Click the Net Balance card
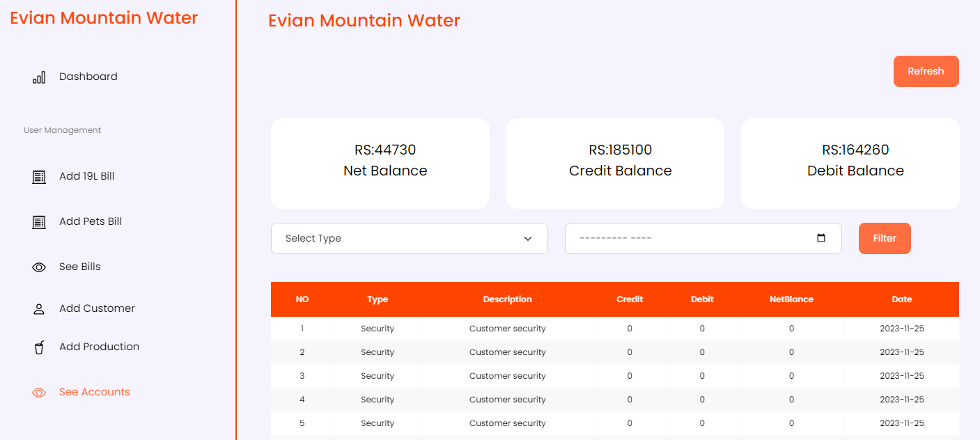Viewport: 980px width, 440px height. [380, 164]
